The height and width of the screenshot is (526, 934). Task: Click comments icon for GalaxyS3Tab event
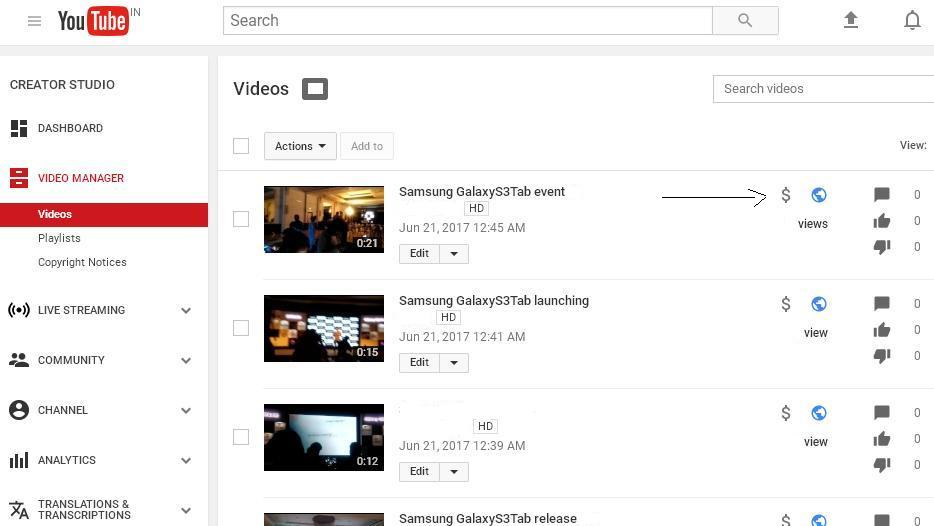click(882, 195)
